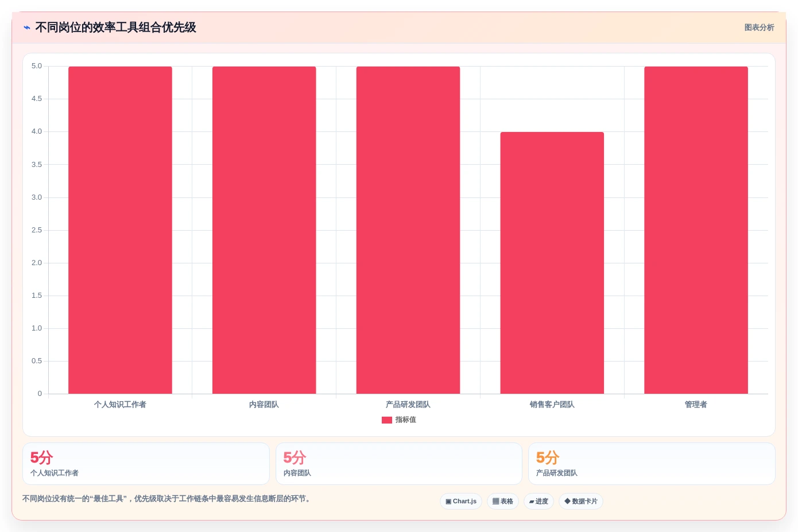Screen dimensions: 798x532
Task: Click the 销售客户团队 bar in the chart
Action: (552, 263)
